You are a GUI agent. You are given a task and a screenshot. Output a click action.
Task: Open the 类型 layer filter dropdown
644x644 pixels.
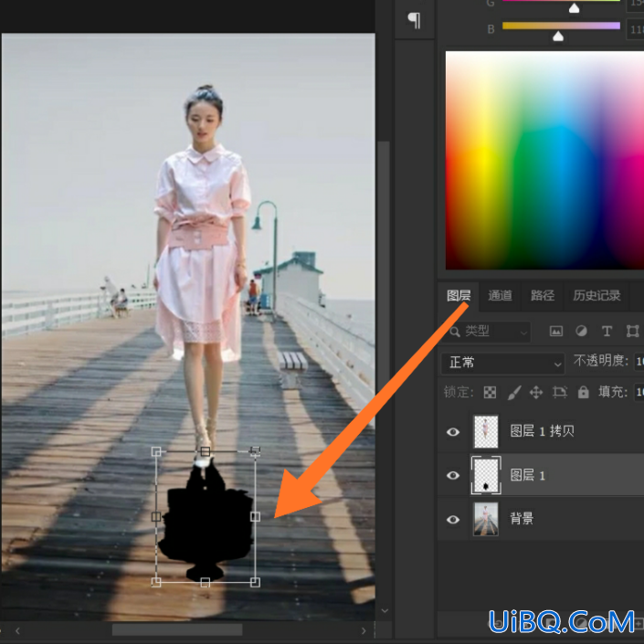coord(486,332)
